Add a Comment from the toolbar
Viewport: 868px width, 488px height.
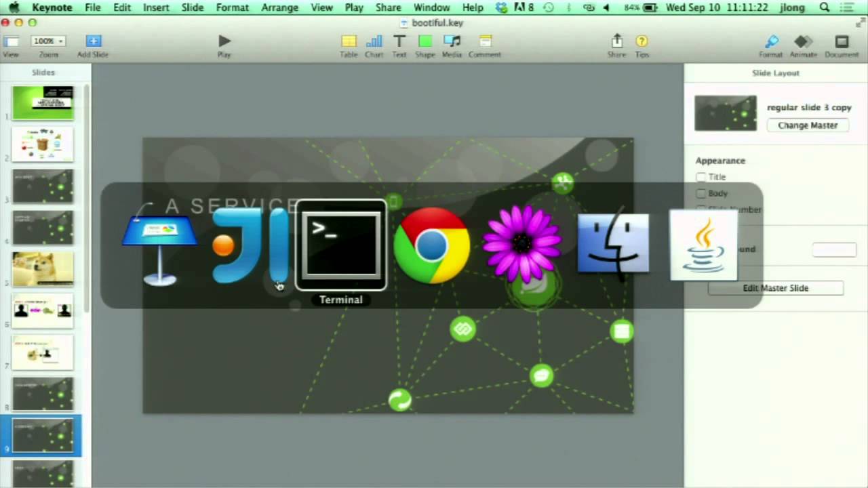[485, 42]
